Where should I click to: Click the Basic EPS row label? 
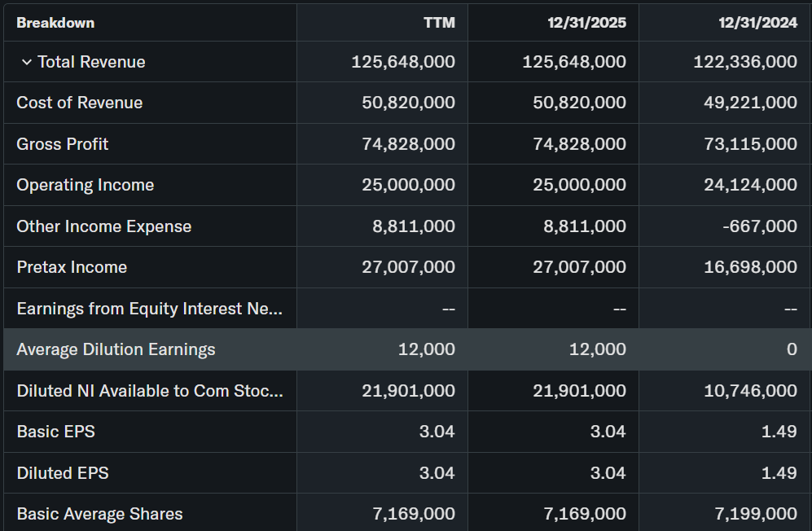tap(55, 432)
